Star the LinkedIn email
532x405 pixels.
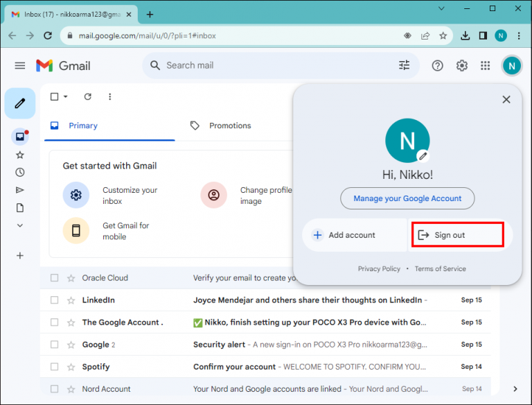pos(71,300)
